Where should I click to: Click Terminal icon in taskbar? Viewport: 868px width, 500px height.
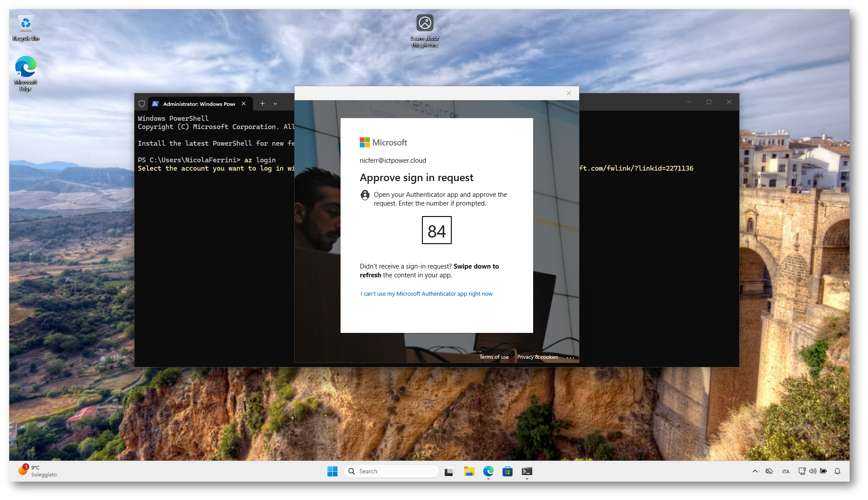527,471
